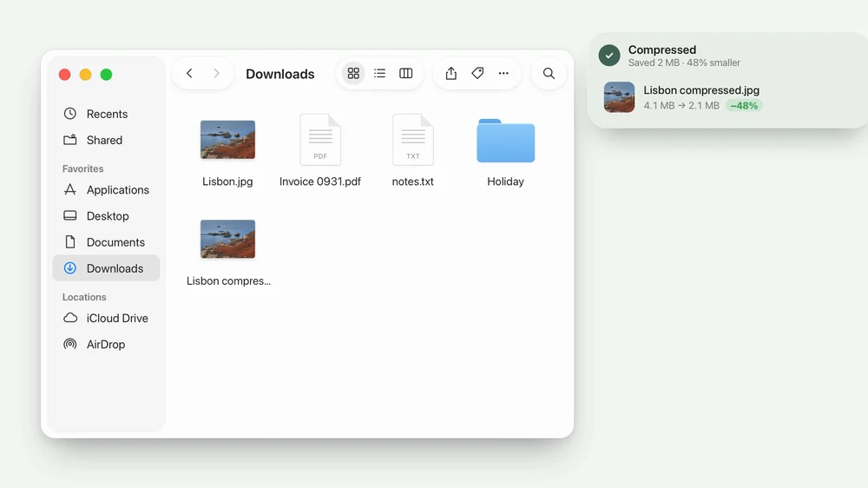Open Recents in the sidebar

(x=106, y=114)
